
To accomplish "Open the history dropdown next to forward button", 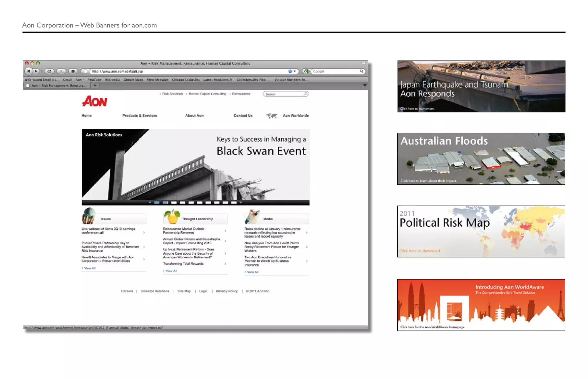I will pyautogui.click(x=42, y=71).
